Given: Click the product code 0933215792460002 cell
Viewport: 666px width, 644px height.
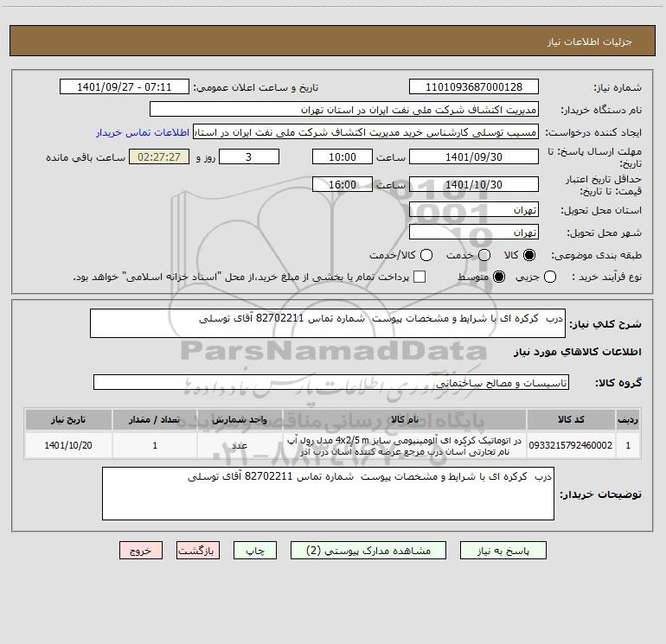Looking at the screenshot, I should click(571, 445).
